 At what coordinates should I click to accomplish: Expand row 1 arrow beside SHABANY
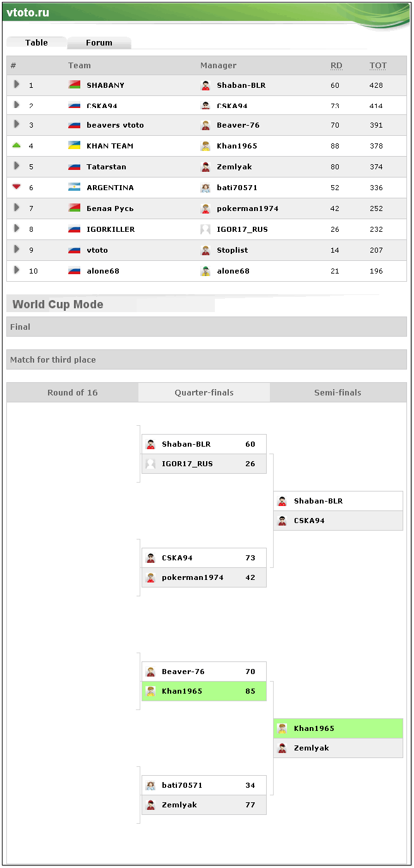[16, 84]
